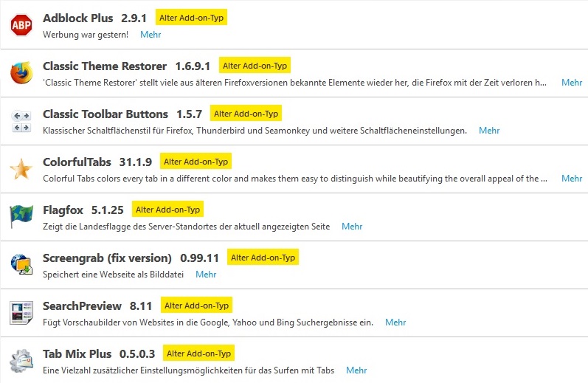
Task: Open Mehr link for Adblock Plus
Action: [x=151, y=35]
